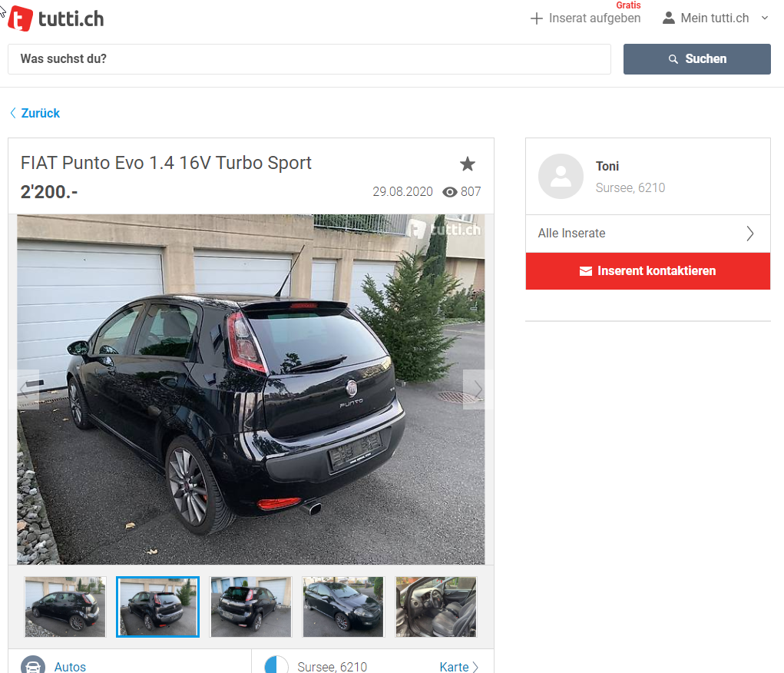The width and height of the screenshot is (784, 673).
Task: Expand the Mein tutti.ch dropdown arrow
Action: click(765, 18)
